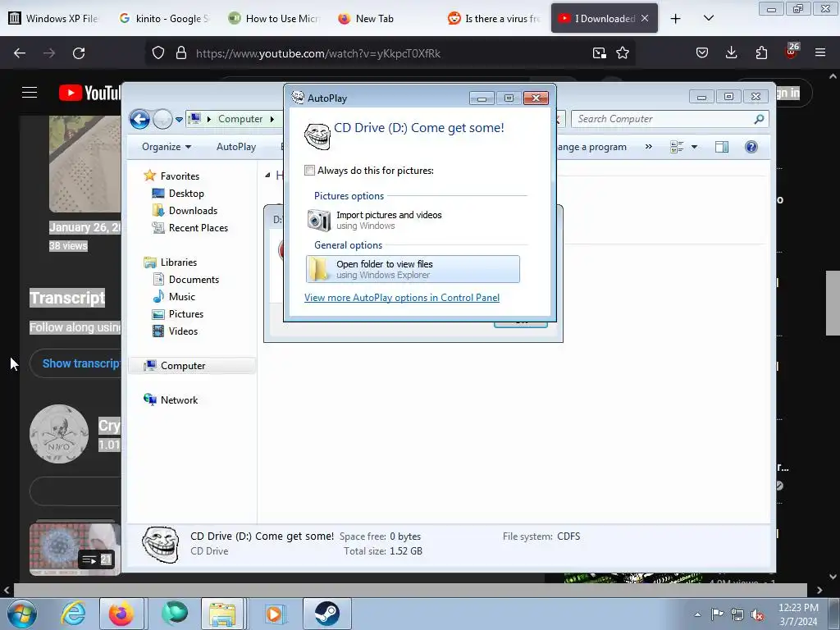Open Explorer recent pages dropdown arrow
This screenshot has width=840, height=630.
pyautogui.click(x=179, y=119)
